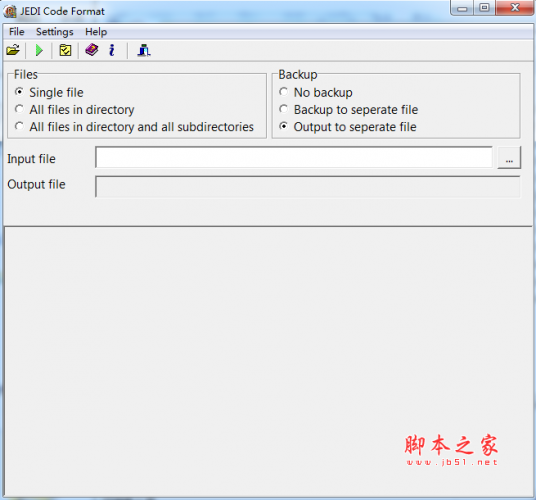
Task: Click the exit door toolbar icon
Action: [144, 50]
